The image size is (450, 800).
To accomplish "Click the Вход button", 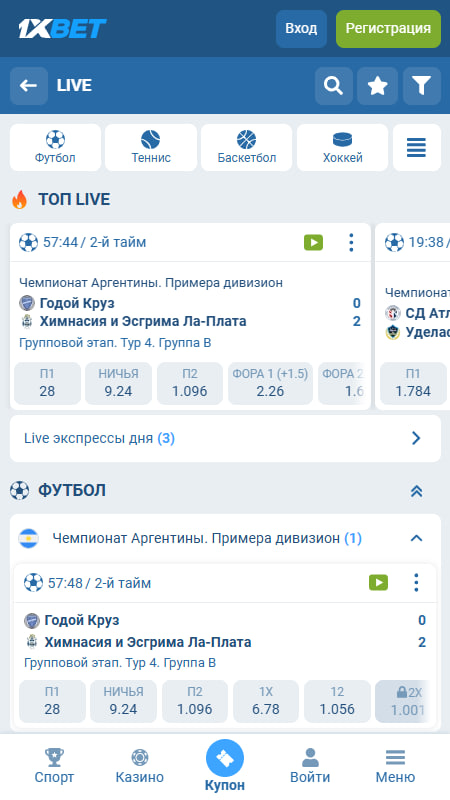I will [x=301, y=29].
